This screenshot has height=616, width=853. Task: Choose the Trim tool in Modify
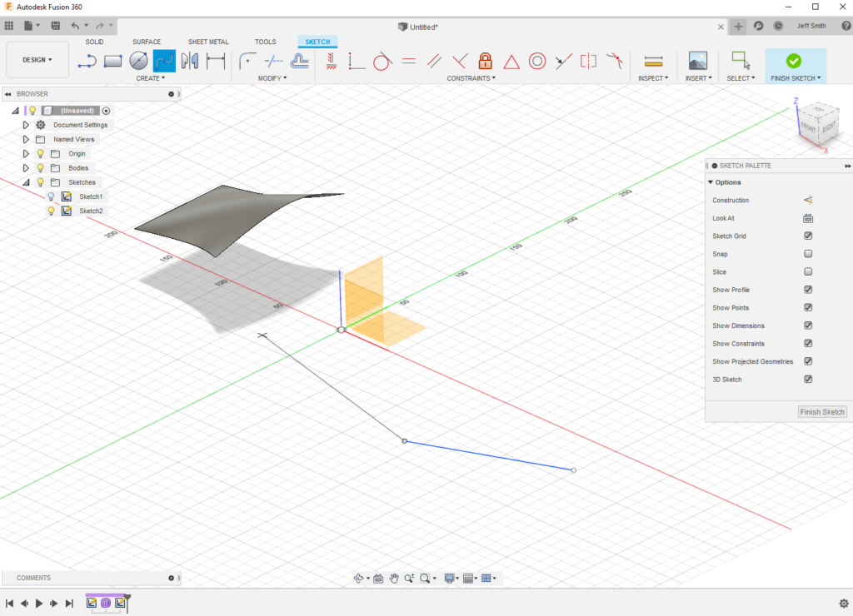coord(272,61)
